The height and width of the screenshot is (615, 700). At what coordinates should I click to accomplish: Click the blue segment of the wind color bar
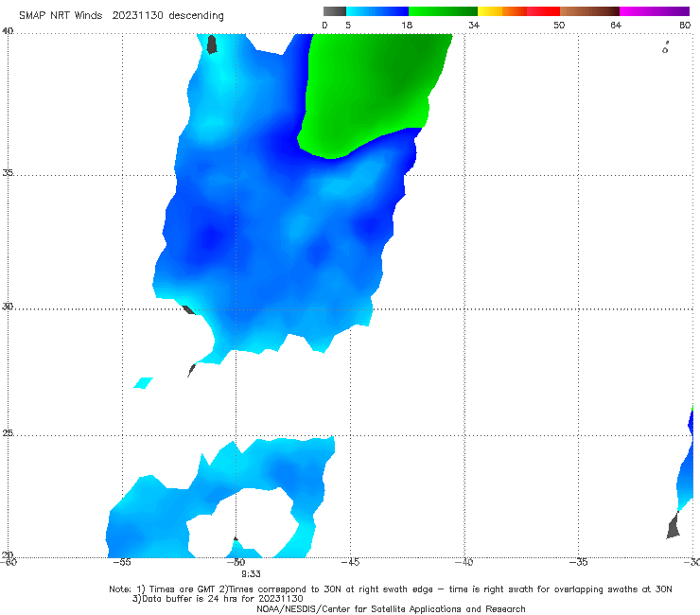tap(377, 11)
